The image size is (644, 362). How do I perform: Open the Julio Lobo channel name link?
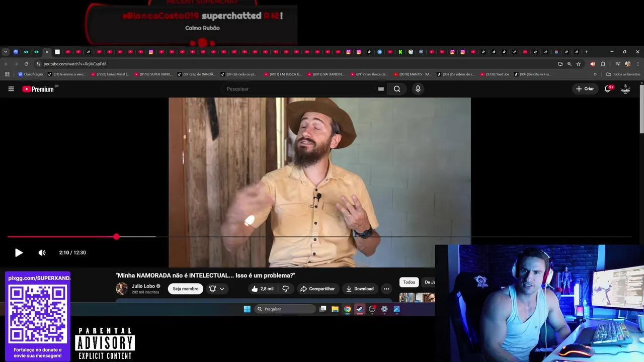[x=143, y=286]
